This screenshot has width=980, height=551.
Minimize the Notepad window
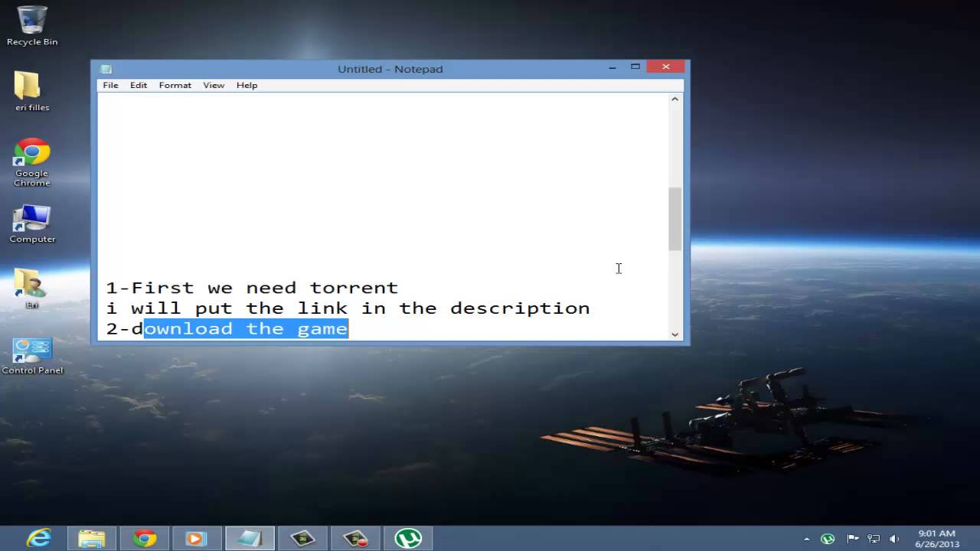(612, 67)
